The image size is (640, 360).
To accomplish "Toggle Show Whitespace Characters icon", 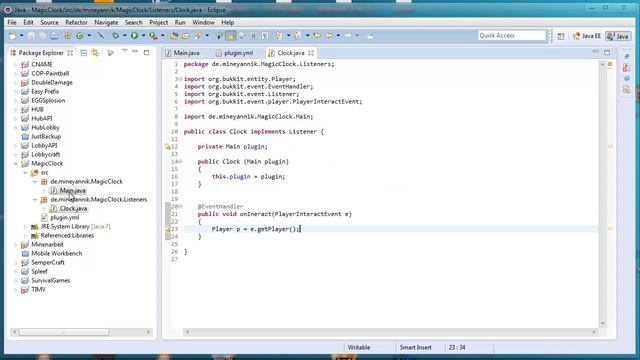I will [x=265, y=36].
